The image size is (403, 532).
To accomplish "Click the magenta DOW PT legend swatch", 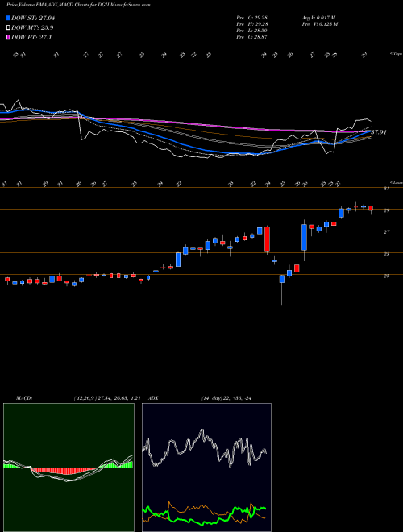I will (x=8, y=38).
